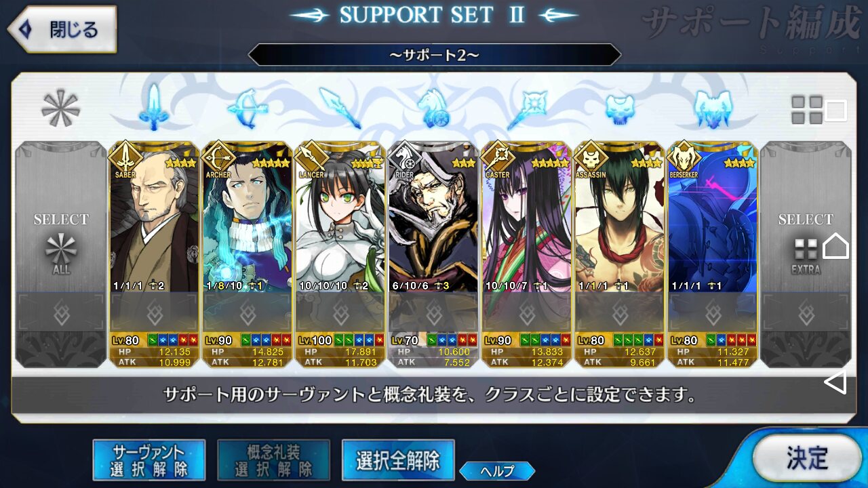
Task: Click 閉じる to close the screen
Action: (x=62, y=29)
